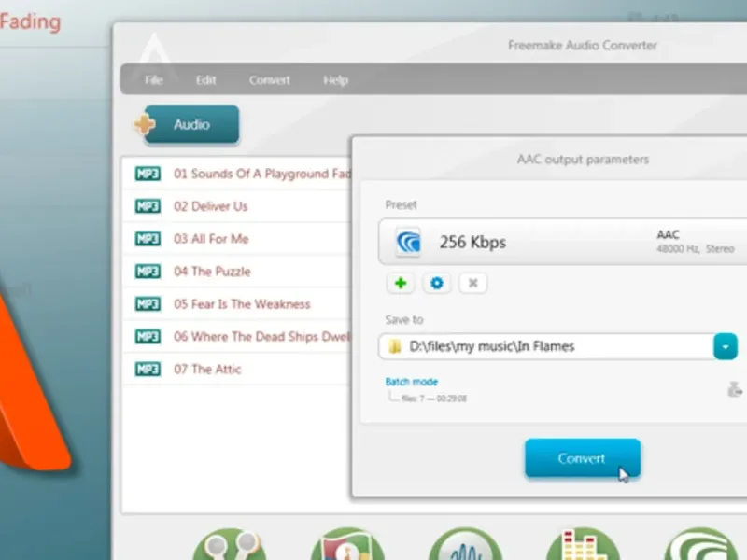Choose the waveform format icon at bottom
This screenshot has height=560, width=747.
point(465,544)
